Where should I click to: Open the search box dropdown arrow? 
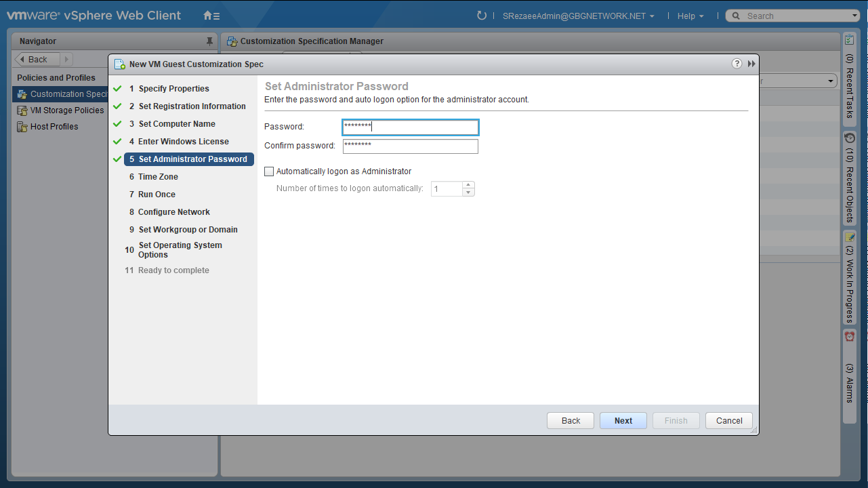click(854, 16)
